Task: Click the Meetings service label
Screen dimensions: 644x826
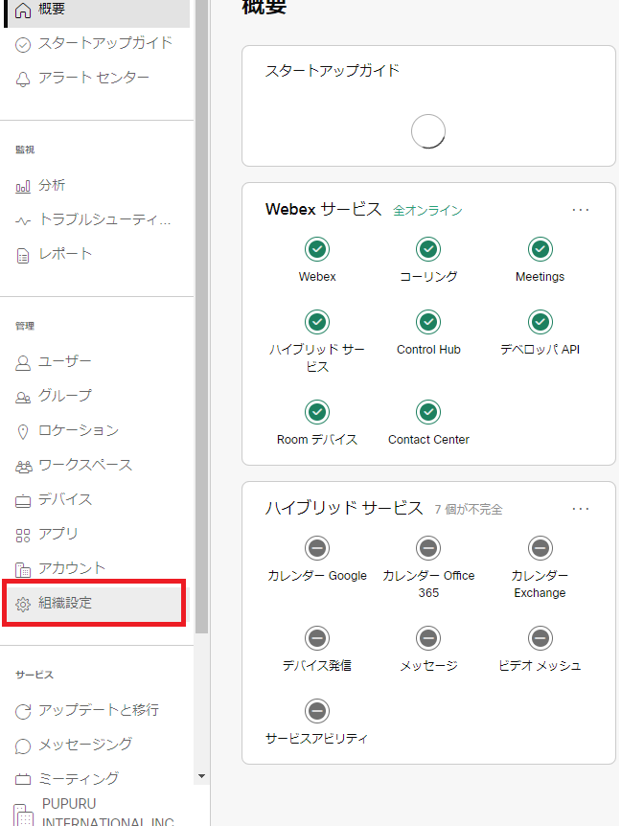Action: 540,277
